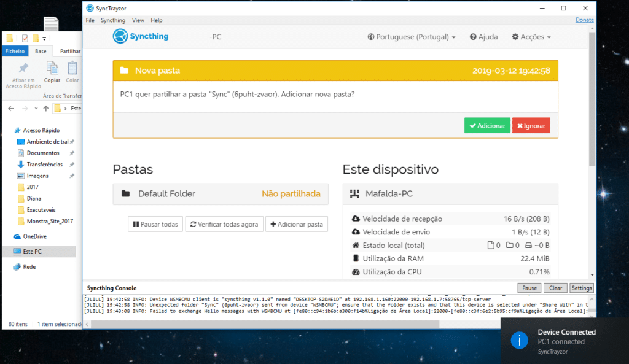
Task: Click Explorer up-one-level arrow
Action: pyautogui.click(x=45, y=108)
